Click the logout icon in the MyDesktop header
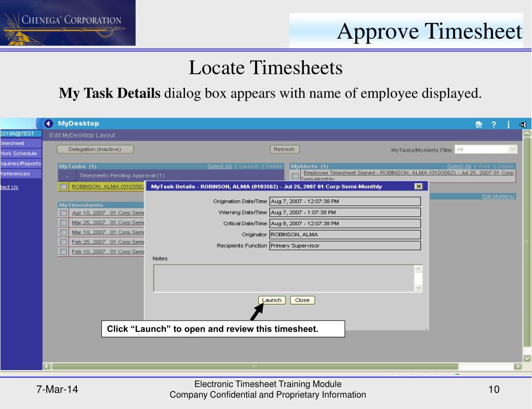Viewport: 532px width, 409px height. point(523,125)
